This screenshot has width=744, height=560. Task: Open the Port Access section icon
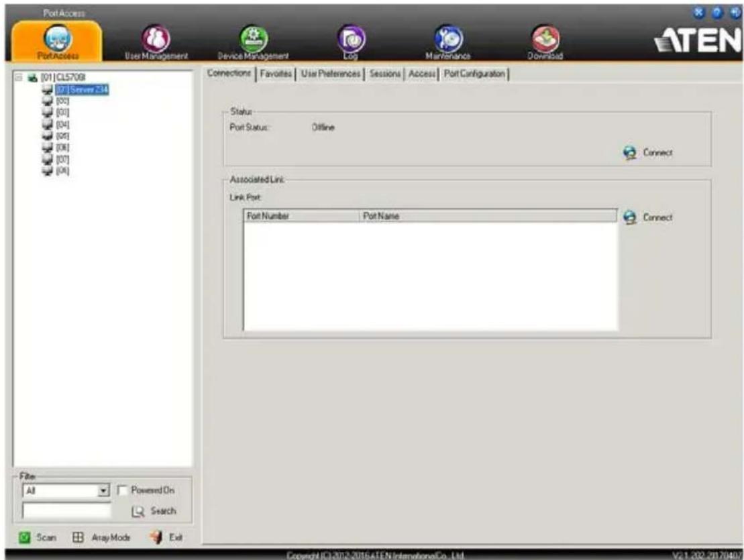pyautogui.click(x=58, y=38)
